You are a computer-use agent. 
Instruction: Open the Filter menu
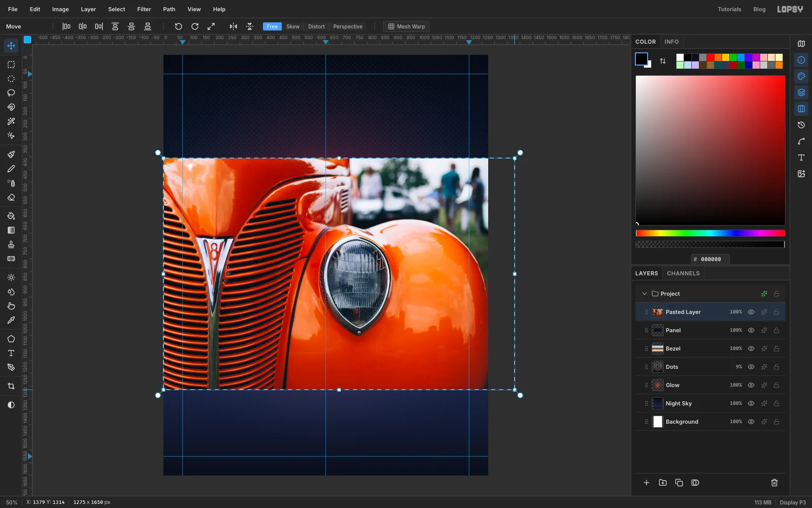tap(144, 9)
